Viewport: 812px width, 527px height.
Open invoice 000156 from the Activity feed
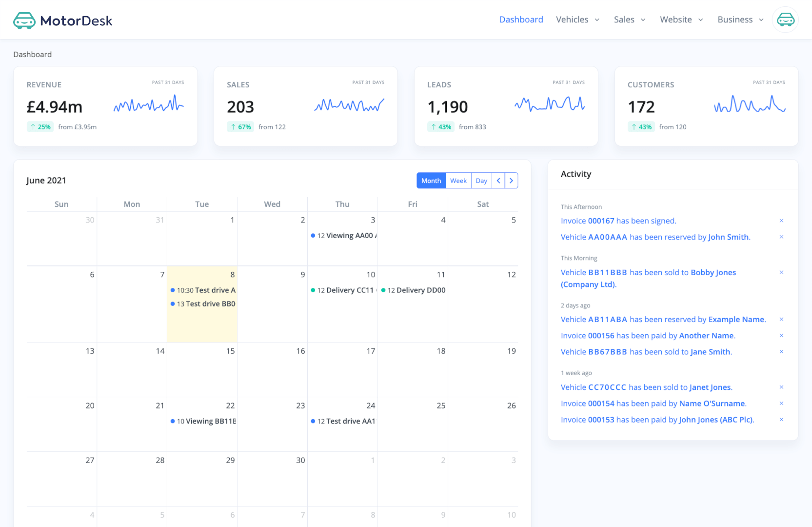point(602,335)
